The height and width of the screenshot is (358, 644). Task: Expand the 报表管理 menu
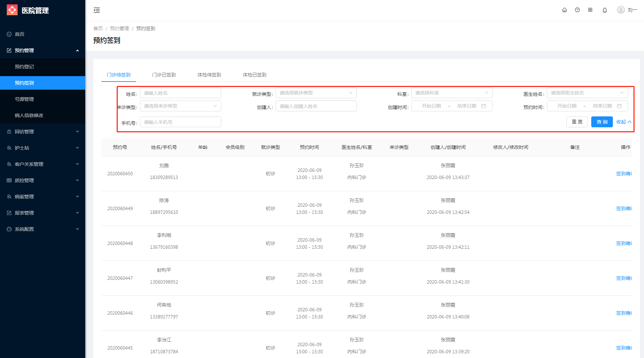tap(77, 213)
